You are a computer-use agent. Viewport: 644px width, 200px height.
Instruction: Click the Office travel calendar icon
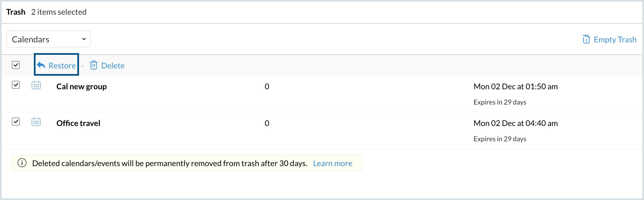pyautogui.click(x=36, y=122)
